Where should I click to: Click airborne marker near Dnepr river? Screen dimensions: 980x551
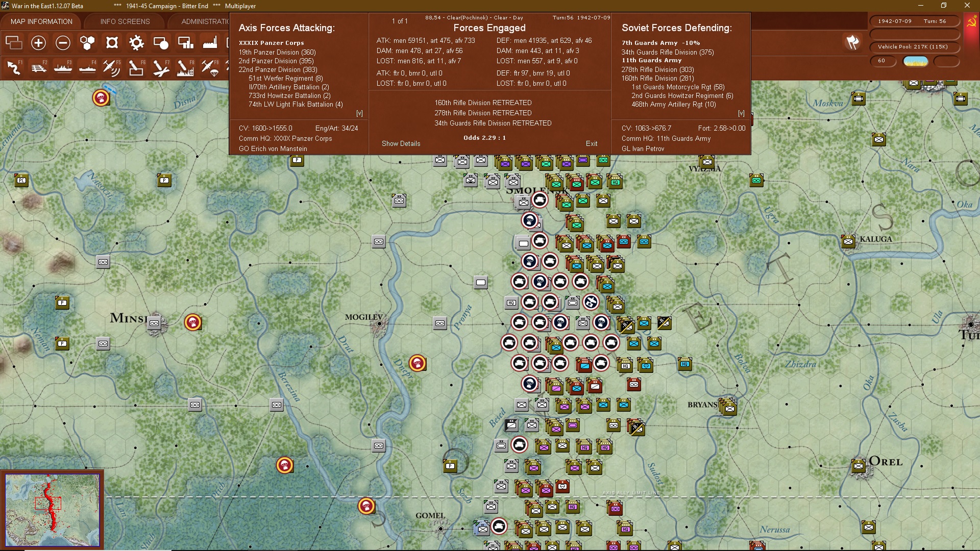[x=418, y=363]
